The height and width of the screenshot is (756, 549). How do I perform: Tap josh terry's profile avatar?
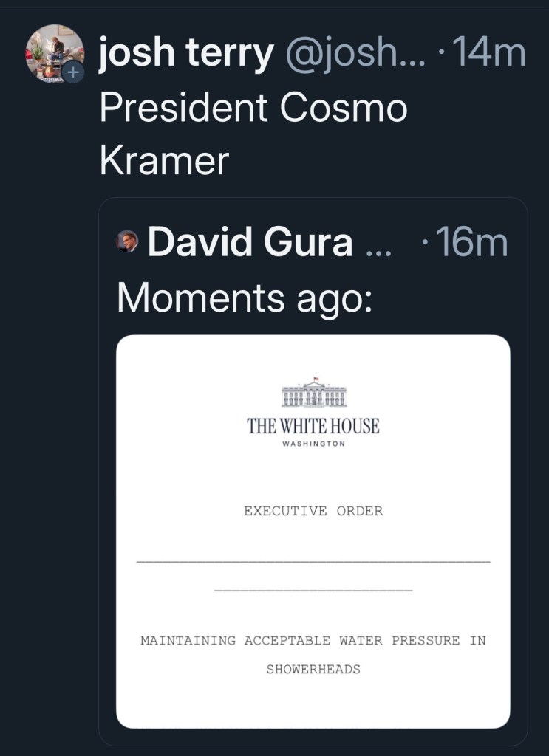pyautogui.click(x=53, y=52)
